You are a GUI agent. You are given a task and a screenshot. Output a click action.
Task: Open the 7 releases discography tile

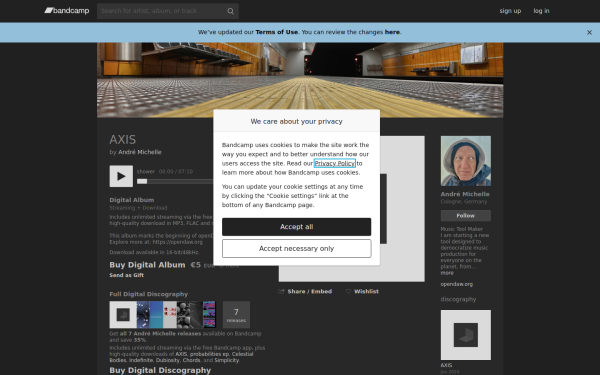[x=236, y=315]
